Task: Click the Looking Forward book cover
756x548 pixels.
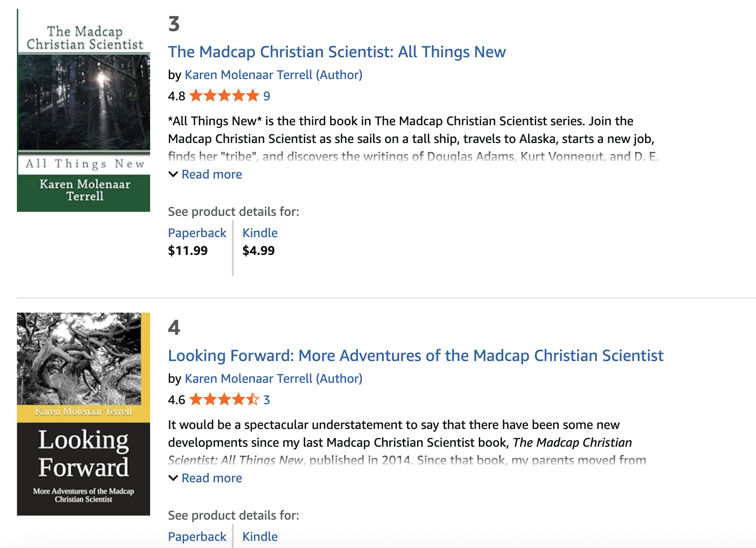Action: pyautogui.click(x=84, y=414)
